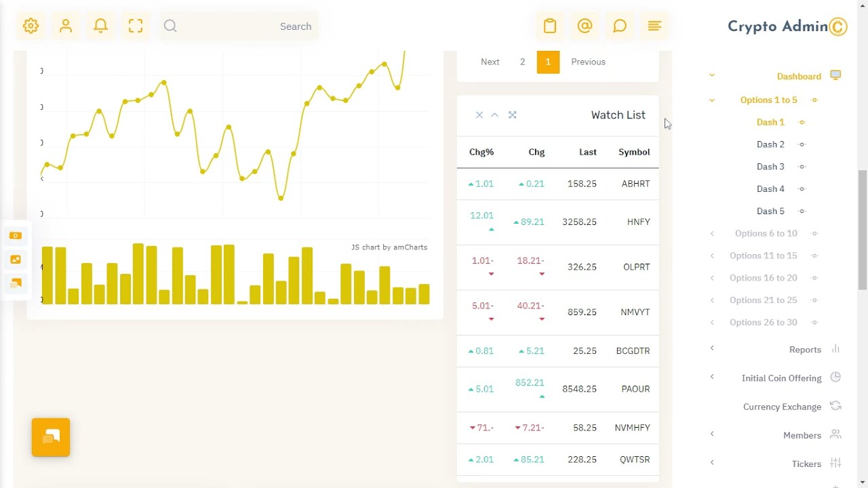Click the PAOUR symbol cell

[x=635, y=389]
